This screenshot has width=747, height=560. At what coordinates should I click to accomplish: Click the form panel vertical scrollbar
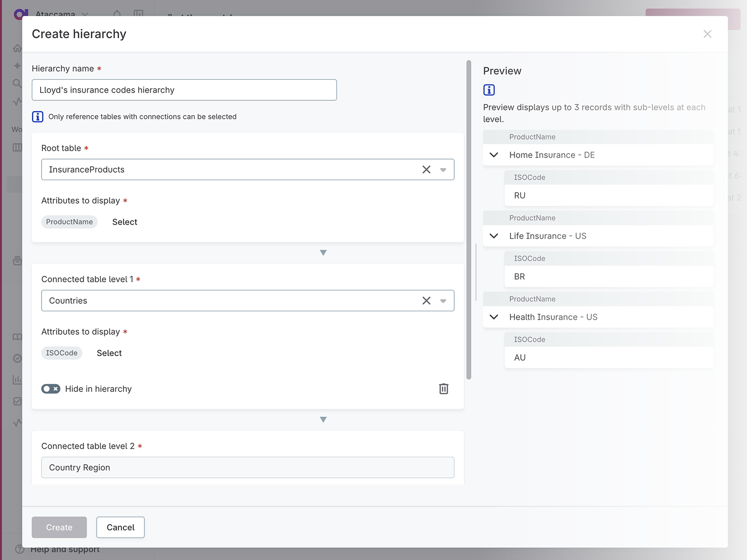pos(469,219)
